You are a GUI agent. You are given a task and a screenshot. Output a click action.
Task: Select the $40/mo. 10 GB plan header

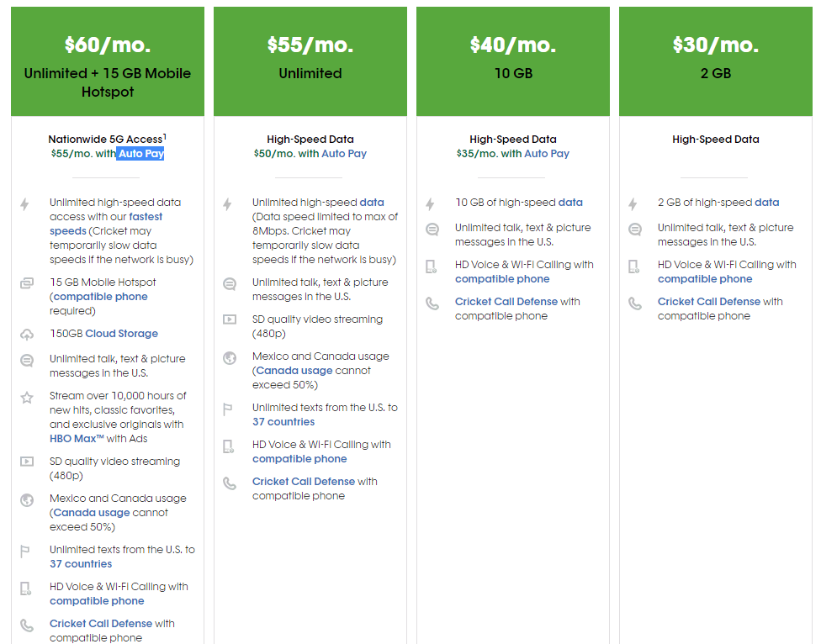coord(512,59)
